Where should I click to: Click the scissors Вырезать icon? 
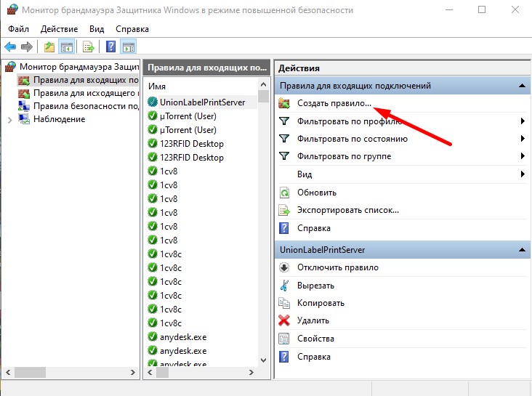click(x=284, y=286)
